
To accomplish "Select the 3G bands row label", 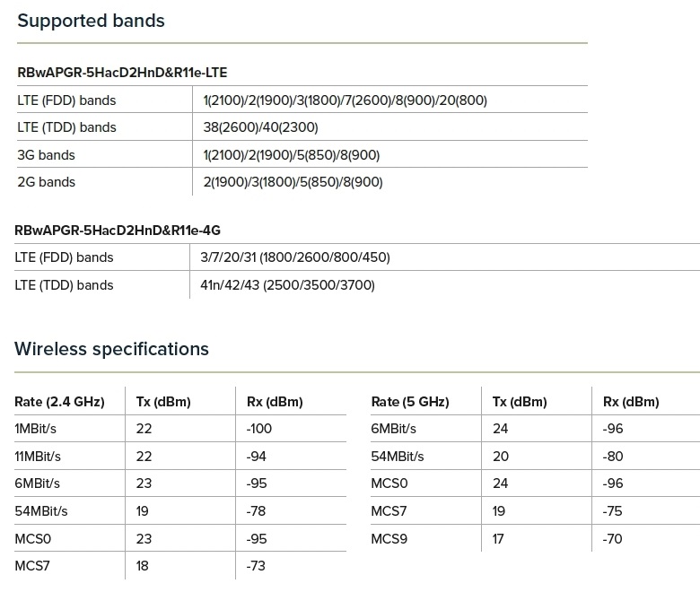I will (47, 155).
